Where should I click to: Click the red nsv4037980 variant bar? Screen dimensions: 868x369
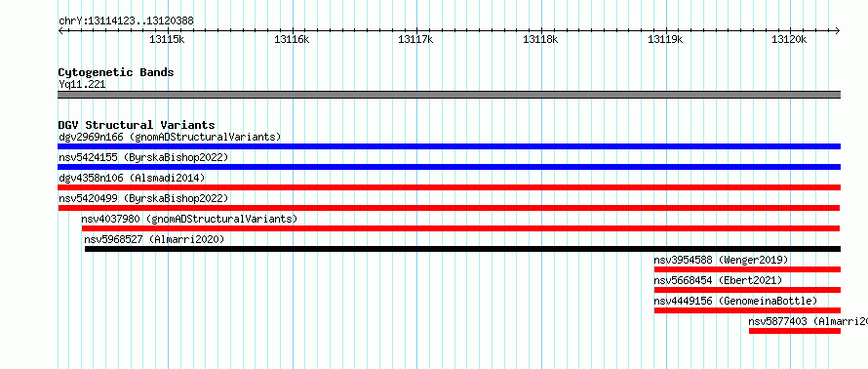pyautogui.click(x=460, y=228)
